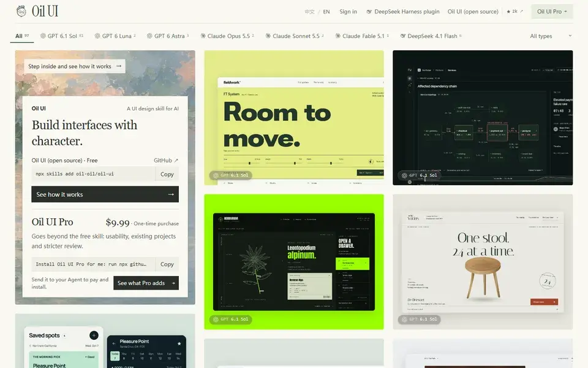The width and height of the screenshot is (588, 368).
Task: Click the $9.99 price text
Action: (118, 223)
